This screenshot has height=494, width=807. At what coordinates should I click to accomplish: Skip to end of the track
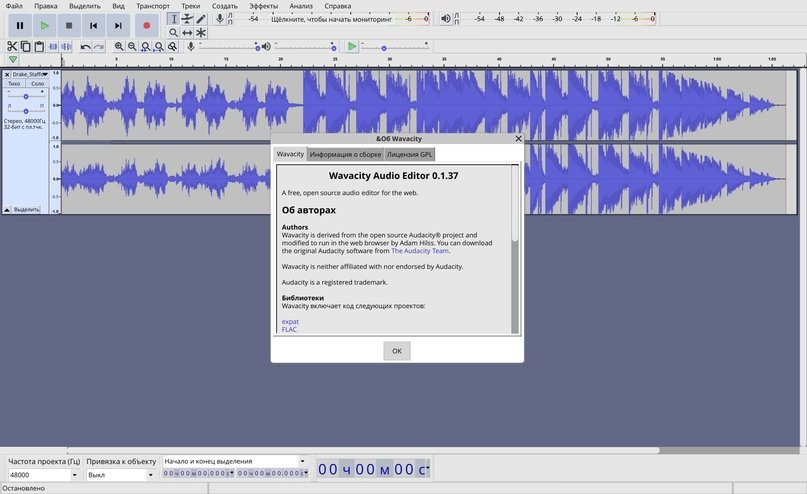tap(118, 25)
